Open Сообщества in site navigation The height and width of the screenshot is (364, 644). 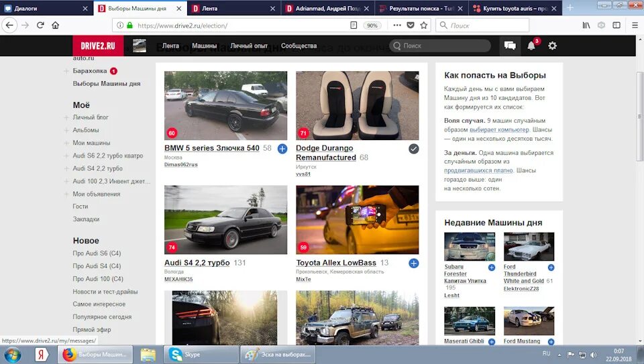tap(299, 46)
